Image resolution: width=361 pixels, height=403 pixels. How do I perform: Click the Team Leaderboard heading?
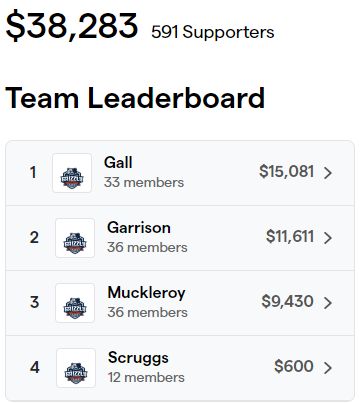[135, 98]
